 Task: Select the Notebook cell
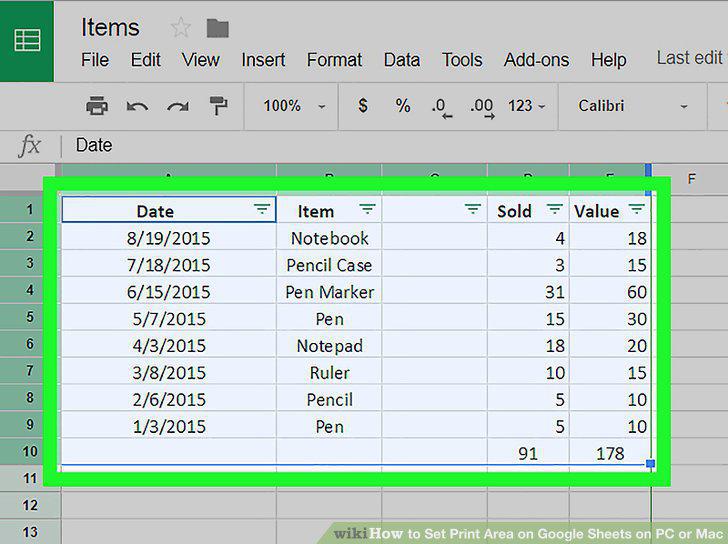(329, 238)
